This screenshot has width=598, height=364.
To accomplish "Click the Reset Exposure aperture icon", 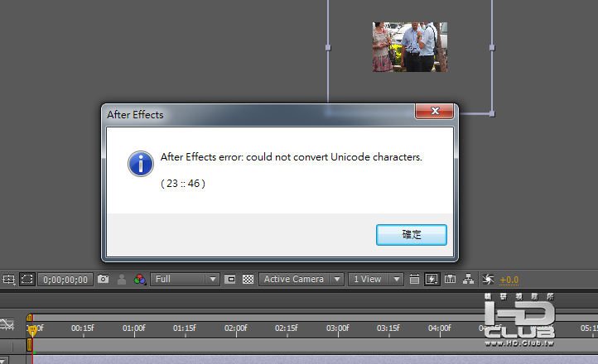I will click(488, 279).
